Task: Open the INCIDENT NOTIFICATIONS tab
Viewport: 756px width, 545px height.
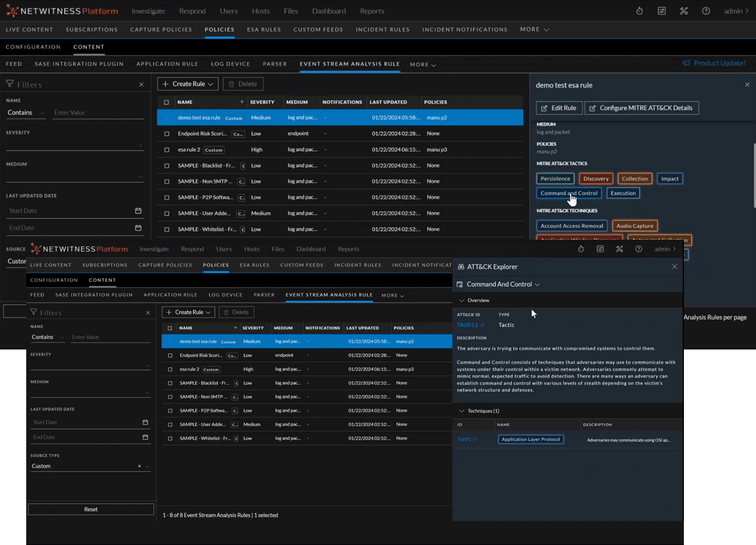Action: coord(464,29)
